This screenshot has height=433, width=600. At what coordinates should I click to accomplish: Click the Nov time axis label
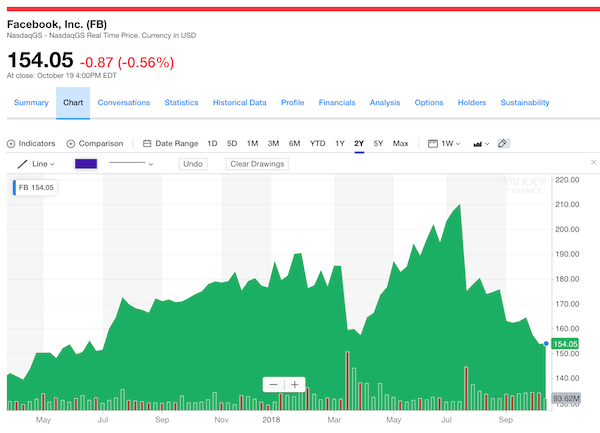[x=222, y=420]
